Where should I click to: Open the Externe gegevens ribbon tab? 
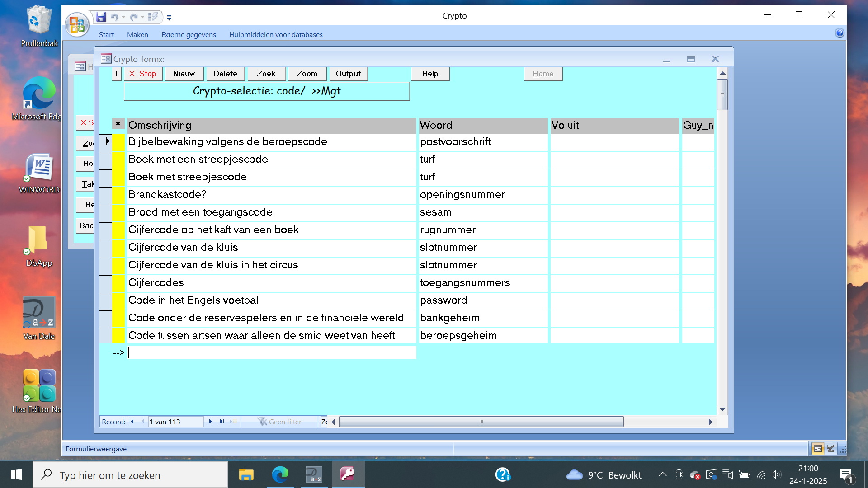189,34
